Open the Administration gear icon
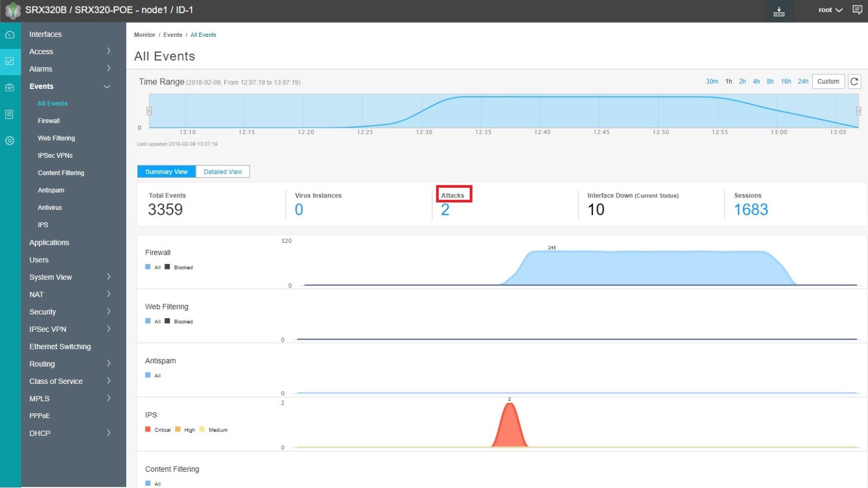This screenshot has height=488, width=868. click(10, 140)
